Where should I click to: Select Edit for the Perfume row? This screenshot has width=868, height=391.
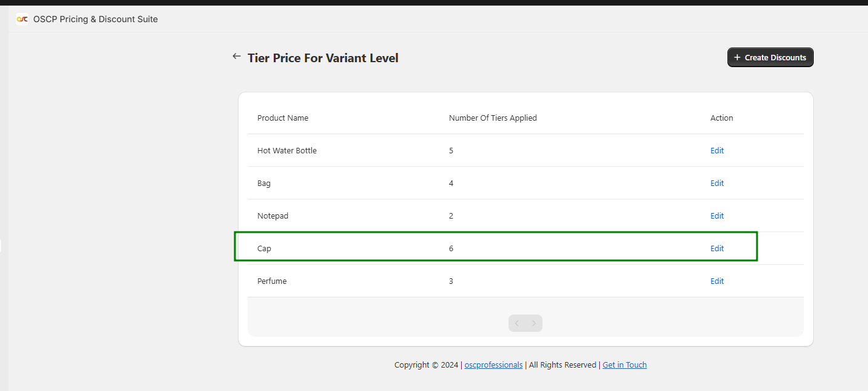716,281
